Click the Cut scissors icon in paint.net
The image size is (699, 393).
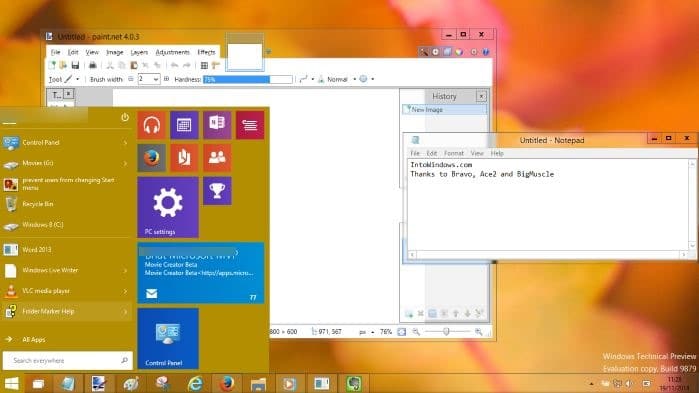[110, 66]
